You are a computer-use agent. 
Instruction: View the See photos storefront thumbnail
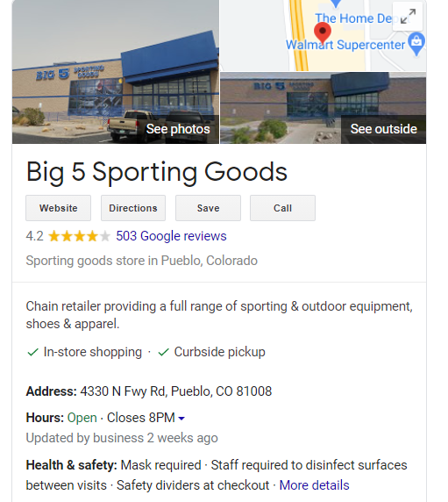tap(116, 72)
